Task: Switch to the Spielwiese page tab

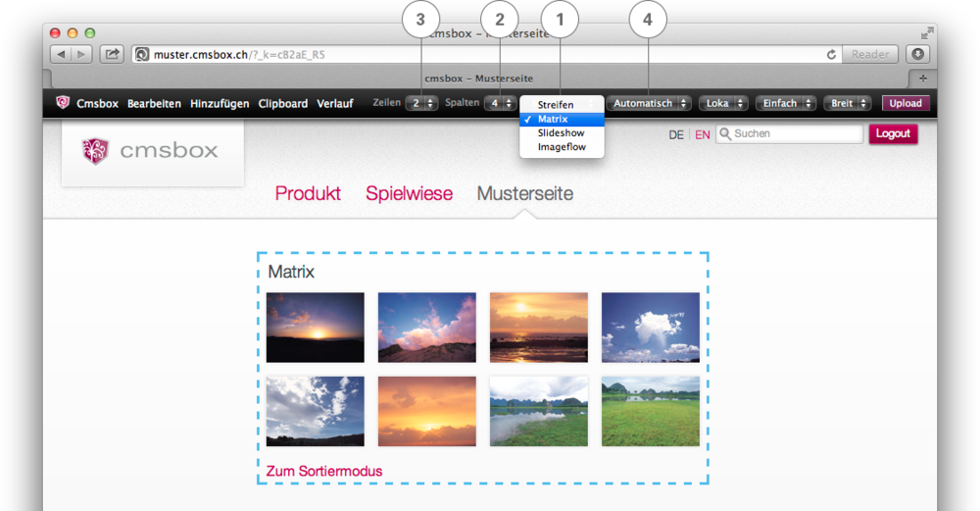Action: point(409,193)
